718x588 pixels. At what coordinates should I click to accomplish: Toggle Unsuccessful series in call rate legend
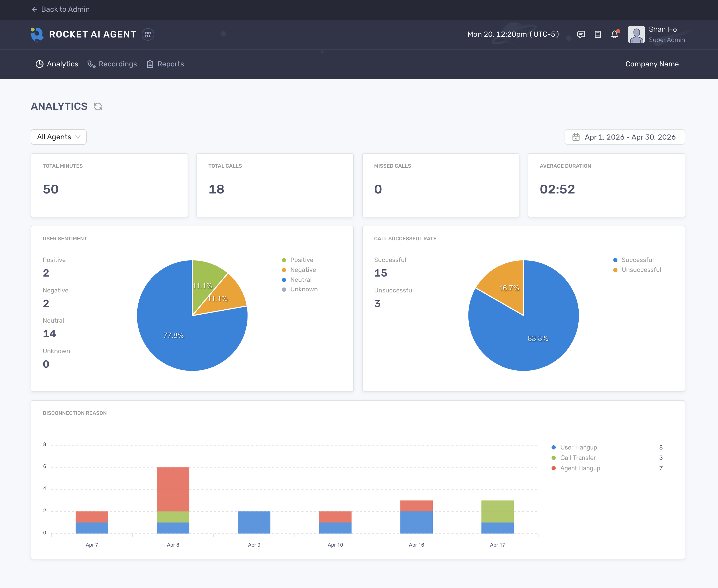(x=641, y=270)
